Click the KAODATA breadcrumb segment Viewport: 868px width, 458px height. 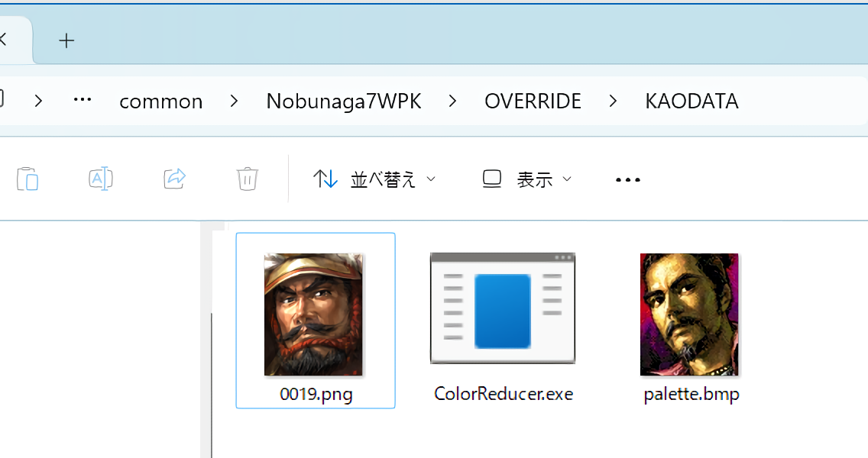[691, 102]
